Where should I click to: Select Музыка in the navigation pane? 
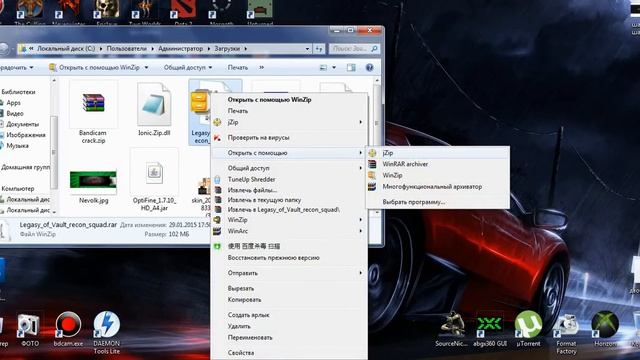[18, 146]
